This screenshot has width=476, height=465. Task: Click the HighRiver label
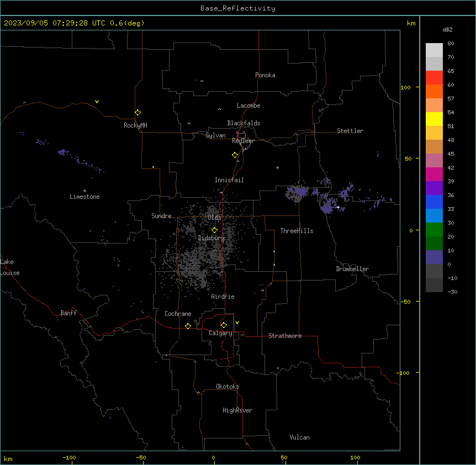237,410
